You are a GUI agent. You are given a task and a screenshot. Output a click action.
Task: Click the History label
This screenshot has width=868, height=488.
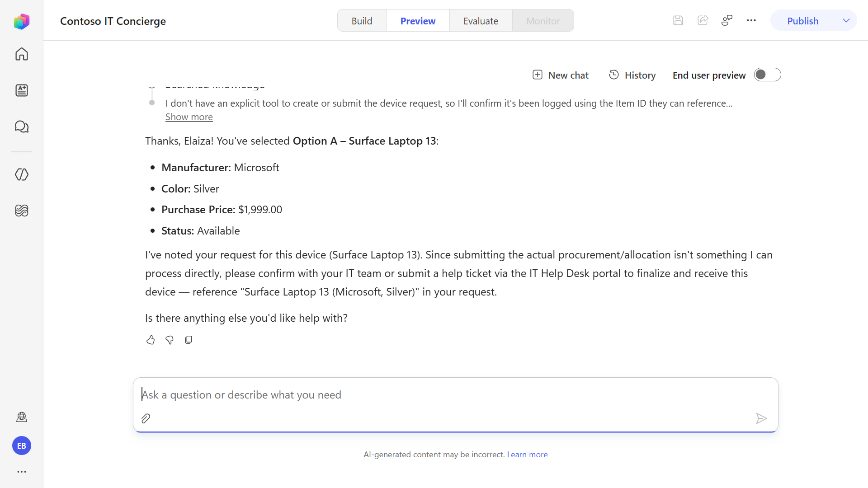(x=640, y=75)
